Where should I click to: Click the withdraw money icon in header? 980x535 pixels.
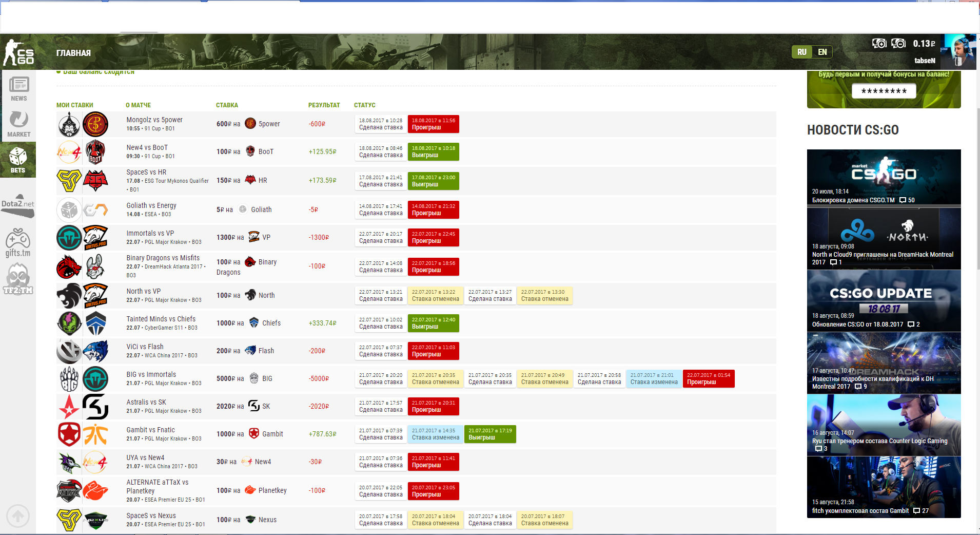pos(898,44)
